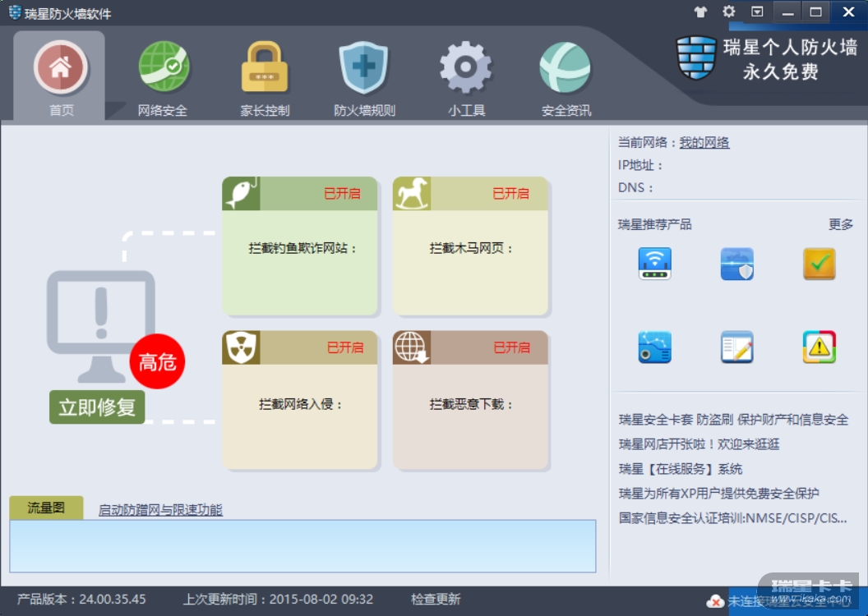Click the 拦截恶意下载 label
Screen dimensions: 868x616
click(470, 404)
